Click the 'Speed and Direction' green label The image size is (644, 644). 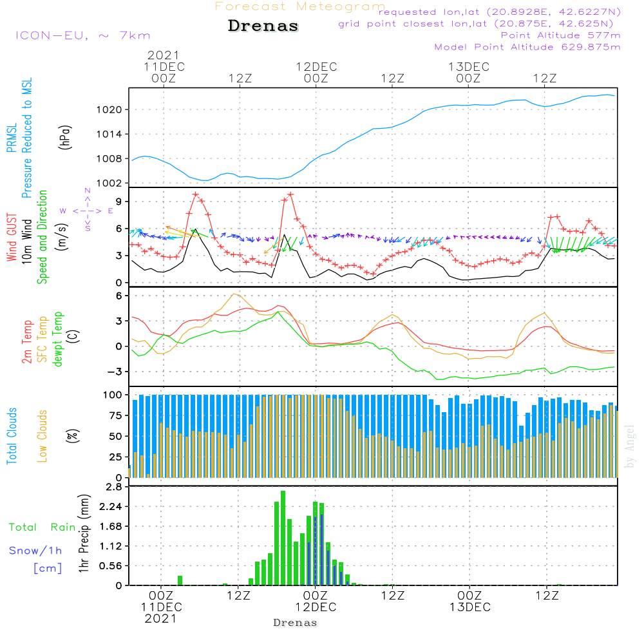pos(42,237)
